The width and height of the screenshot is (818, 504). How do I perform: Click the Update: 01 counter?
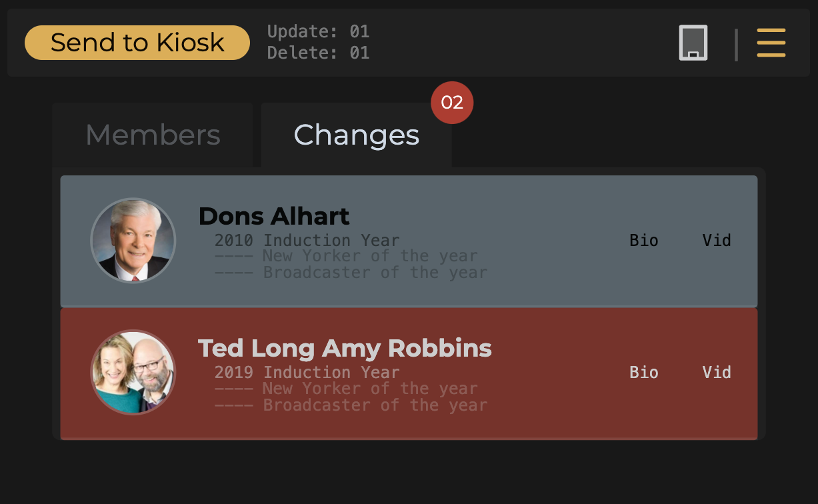[x=318, y=31]
